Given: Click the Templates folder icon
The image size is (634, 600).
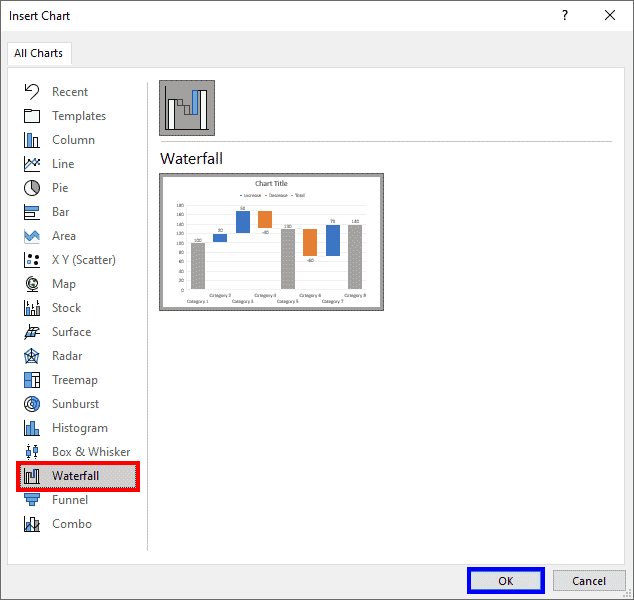Looking at the screenshot, I should [x=32, y=116].
